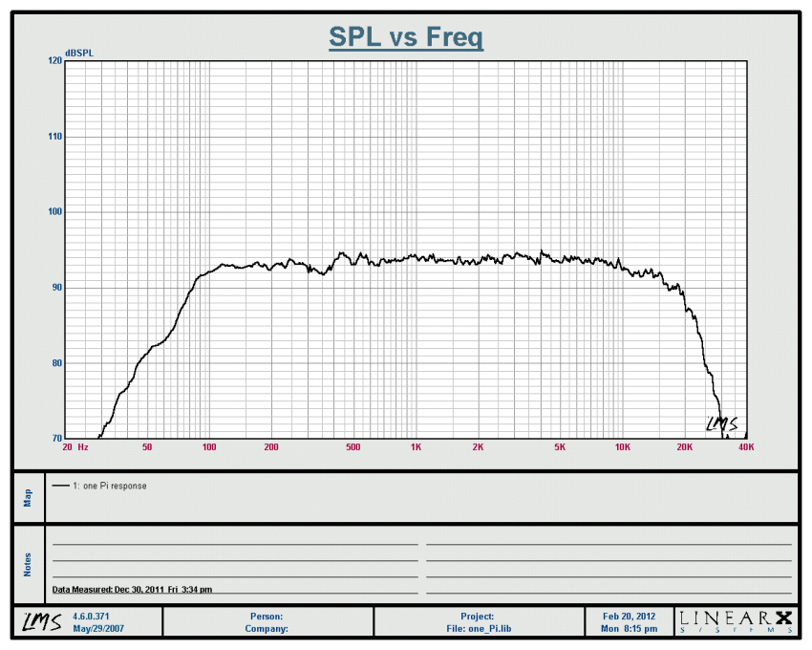This screenshot has width=812, height=650.
Task: Click the 1K frequency label
Action: click(416, 447)
